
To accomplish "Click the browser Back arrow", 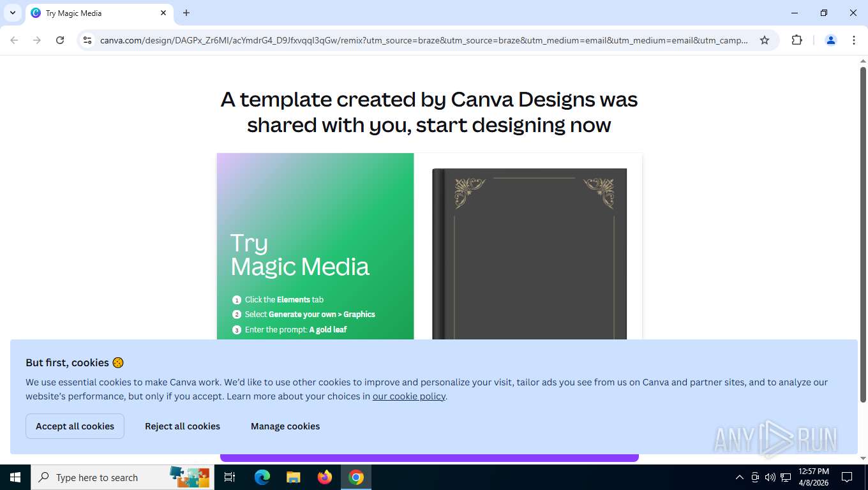I will click(x=14, y=40).
